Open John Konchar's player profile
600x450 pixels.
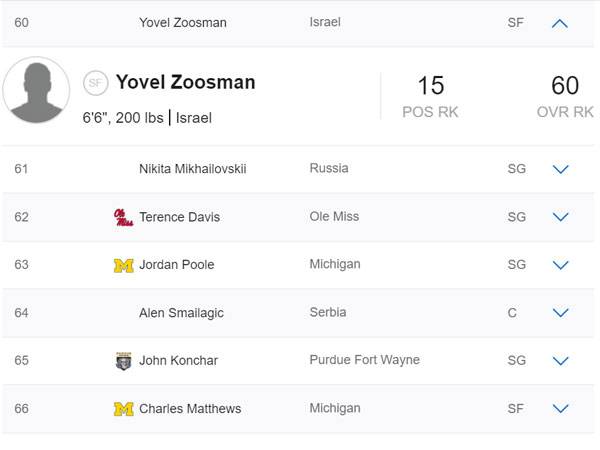coord(178,361)
